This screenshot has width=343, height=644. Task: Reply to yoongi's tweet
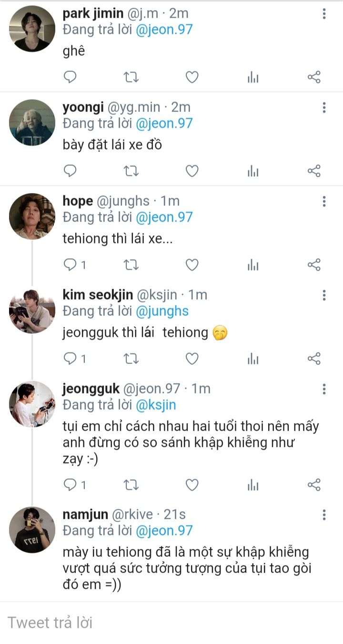tap(71, 171)
